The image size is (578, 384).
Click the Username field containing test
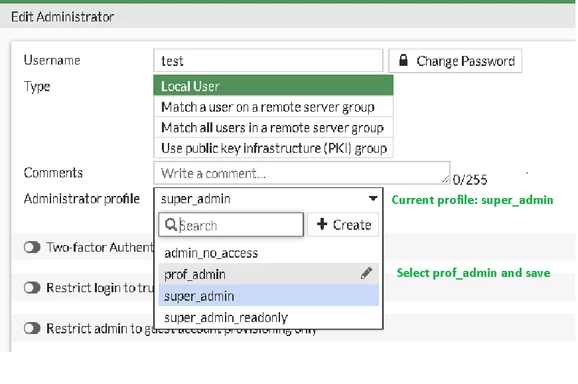[x=268, y=61]
